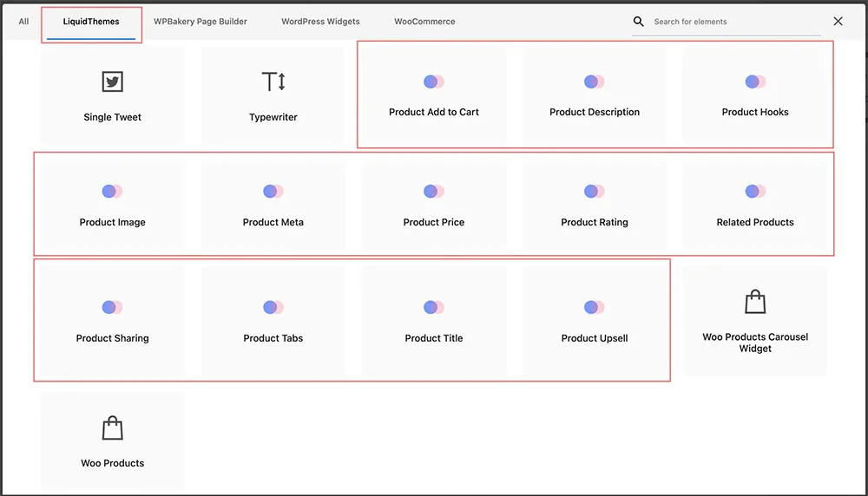This screenshot has width=868, height=496.
Task: Click the Product Price element icon
Action: [x=434, y=192]
